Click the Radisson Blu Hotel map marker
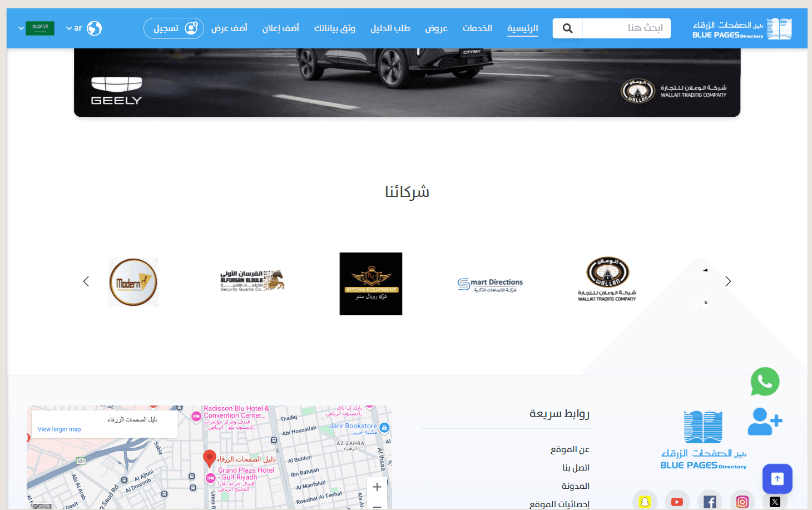The width and height of the screenshot is (812, 510). pos(196,416)
